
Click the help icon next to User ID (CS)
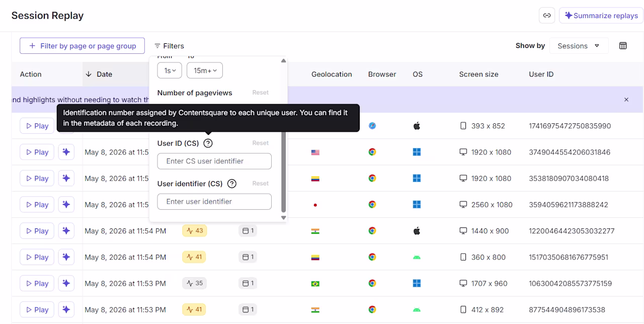(208, 143)
